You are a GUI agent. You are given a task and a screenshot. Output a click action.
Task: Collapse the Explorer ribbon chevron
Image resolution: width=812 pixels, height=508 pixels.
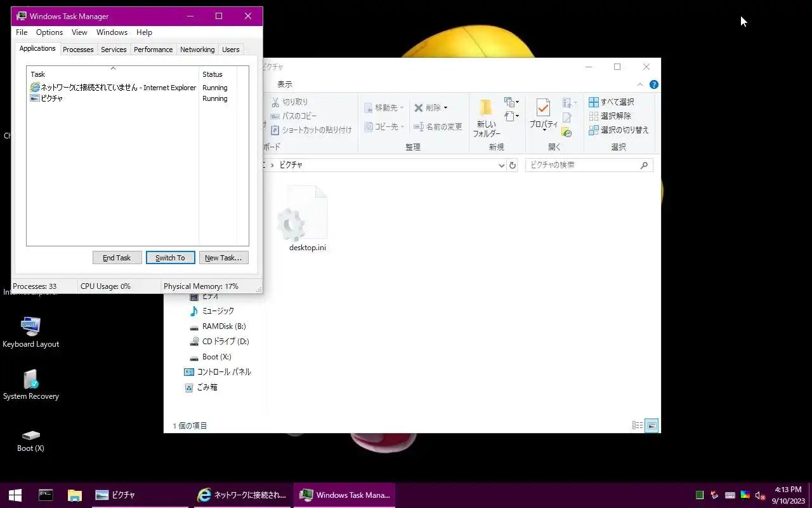(640, 84)
